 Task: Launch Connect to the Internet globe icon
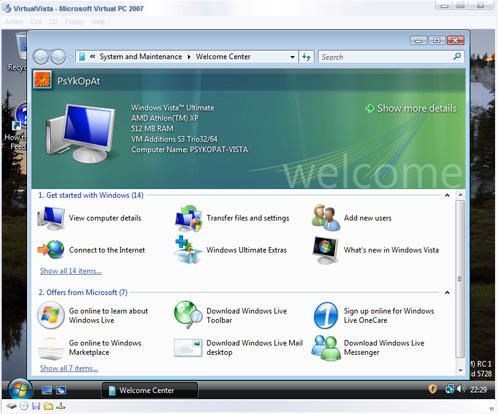pyautogui.click(x=51, y=250)
